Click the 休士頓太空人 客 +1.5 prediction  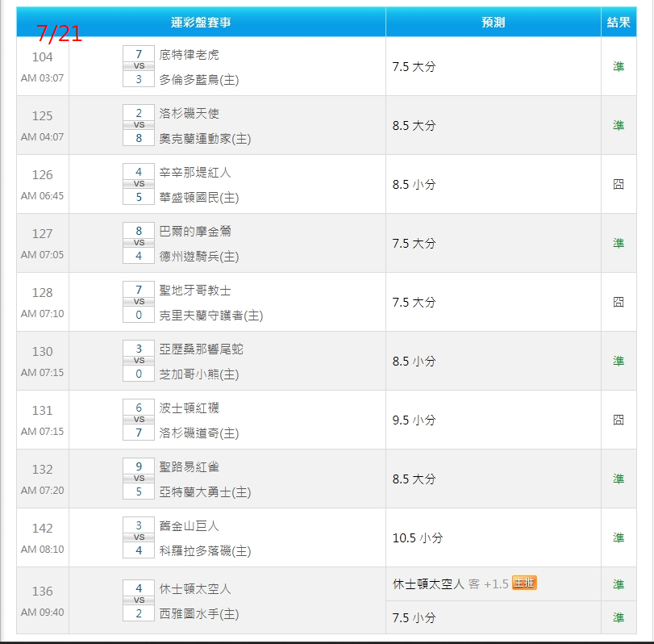coord(450,583)
